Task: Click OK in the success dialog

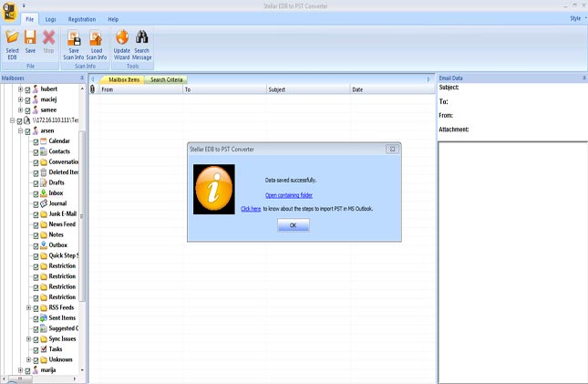Action: pos(294,225)
